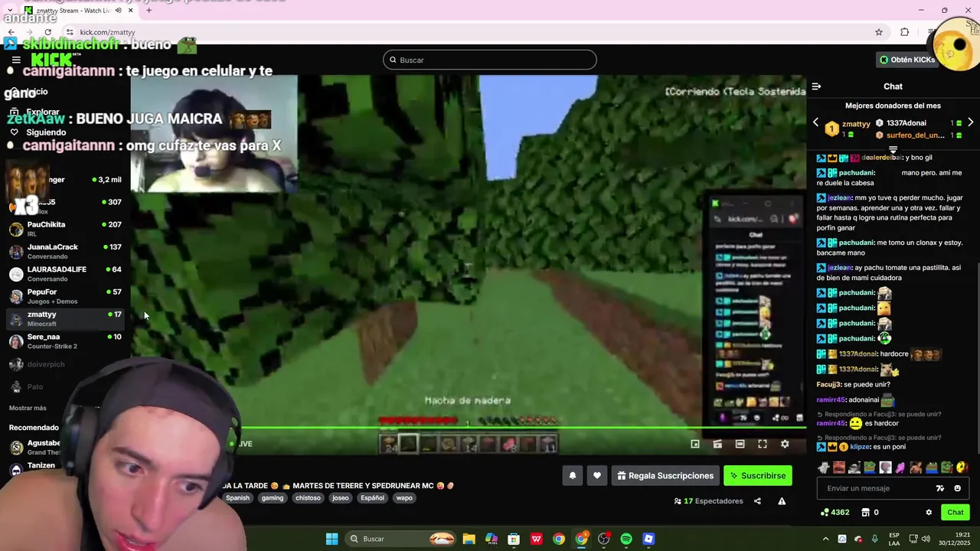Open zmattyy Minecraft channel in the sidebar

tap(65, 318)
